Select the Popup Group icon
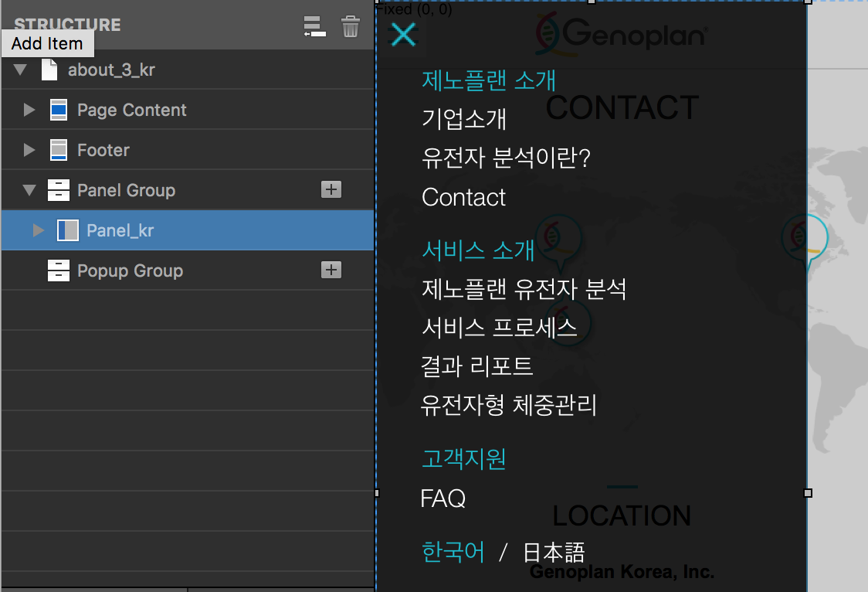868x592 pixels. click(x=59, y=270)
